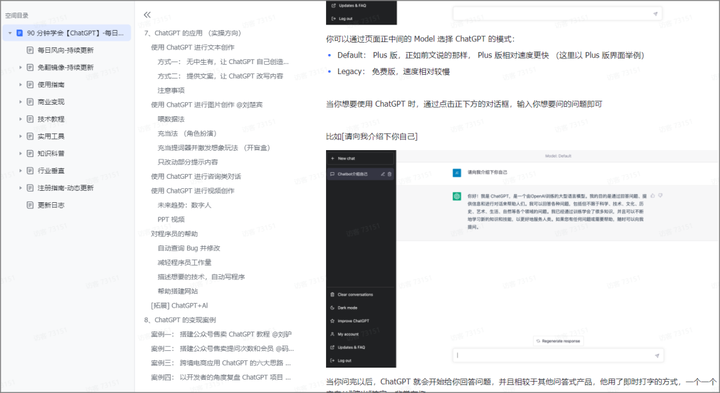Open the 更新日志 page
Viewport: 720px width, 393px height.
point(51,205)
